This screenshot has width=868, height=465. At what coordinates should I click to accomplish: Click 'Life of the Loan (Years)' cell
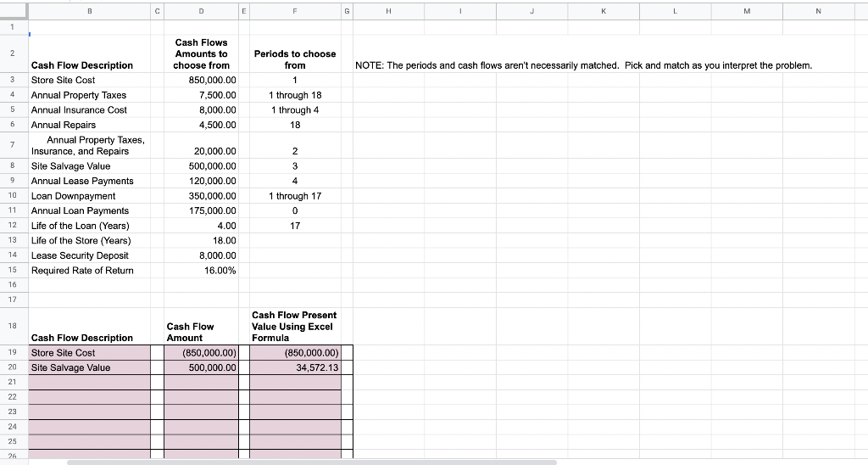coord(89,226)
